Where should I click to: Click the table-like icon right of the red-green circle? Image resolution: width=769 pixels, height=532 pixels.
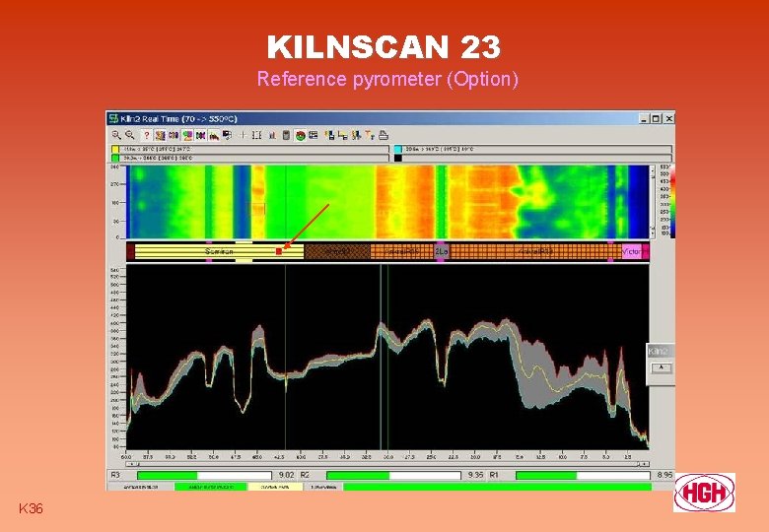pyautogui.click(x=314, y=135)
